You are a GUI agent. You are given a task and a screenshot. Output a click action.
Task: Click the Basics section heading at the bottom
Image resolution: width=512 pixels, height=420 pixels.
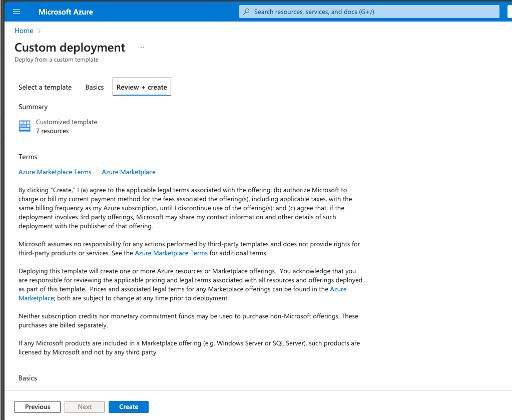coord(28,378)
